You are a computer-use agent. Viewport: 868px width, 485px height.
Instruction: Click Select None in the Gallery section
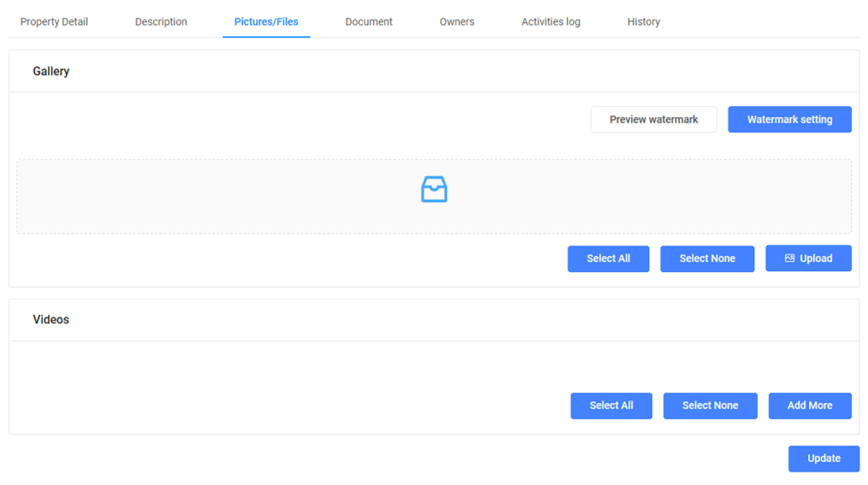(707, 258)
